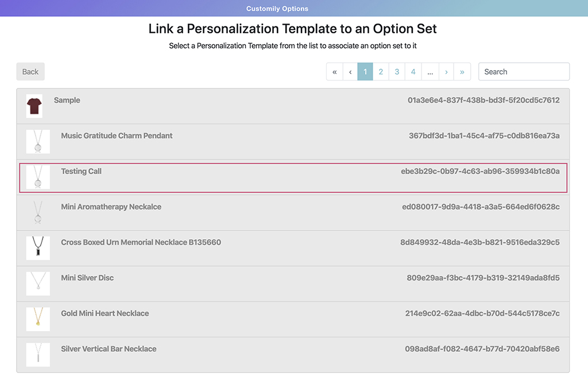Viewport: 588px width, 392px height.
Task: Jump to last page with double-right arrow
Action: pos(462,72)
